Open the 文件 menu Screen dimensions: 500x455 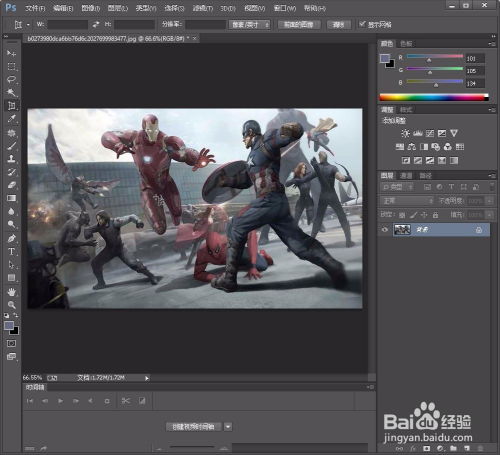[x=35, y=8]
